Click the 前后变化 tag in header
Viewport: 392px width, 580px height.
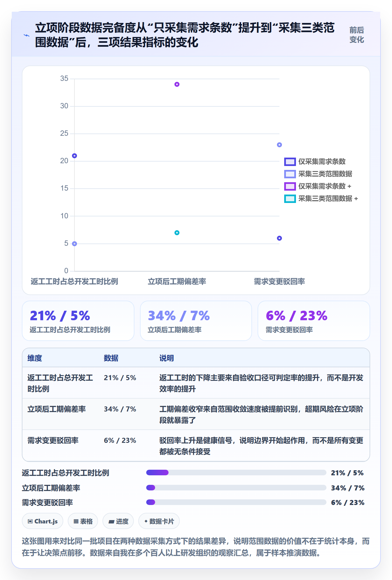tap(357, 35)
